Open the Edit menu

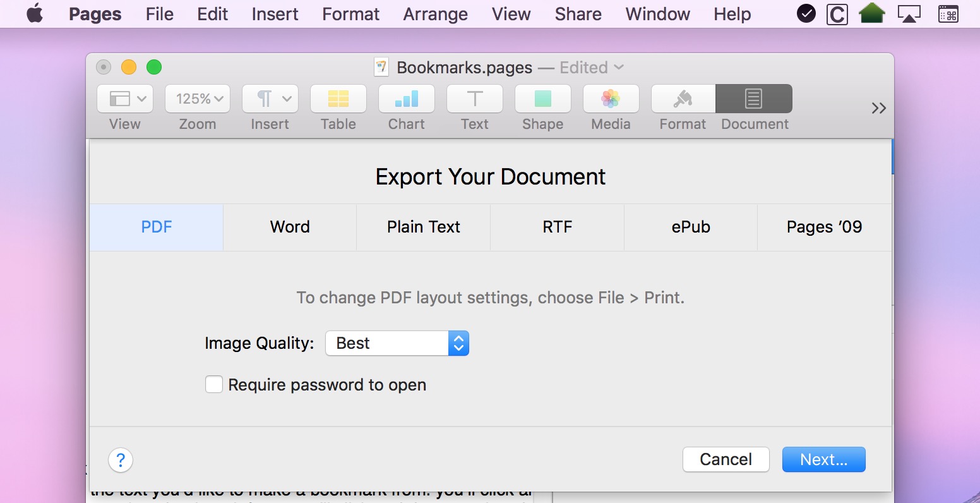(x=213, y=14)
